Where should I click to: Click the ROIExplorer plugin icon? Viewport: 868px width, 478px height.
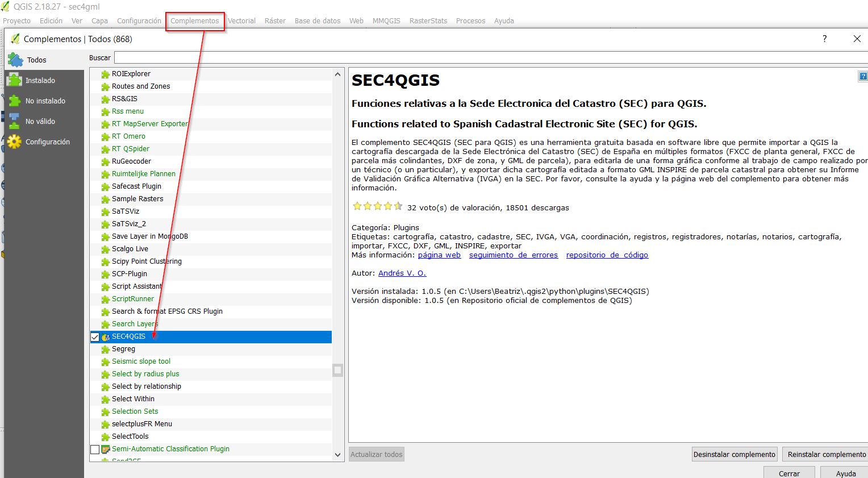coord(105,74)
